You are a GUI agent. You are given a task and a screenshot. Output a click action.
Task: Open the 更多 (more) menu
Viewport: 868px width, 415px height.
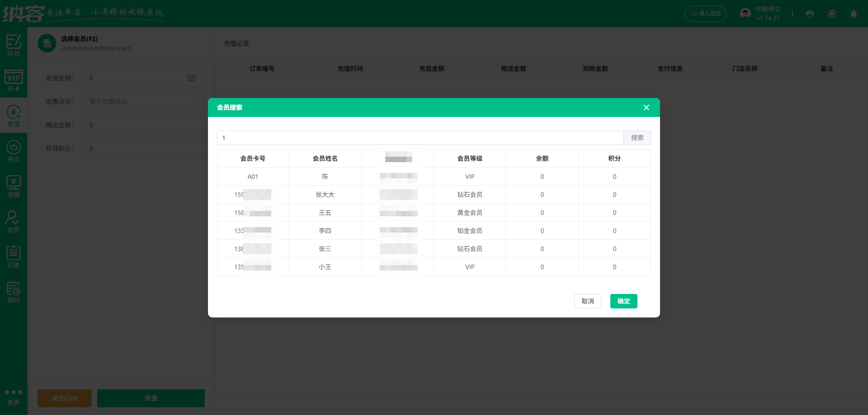13,396
